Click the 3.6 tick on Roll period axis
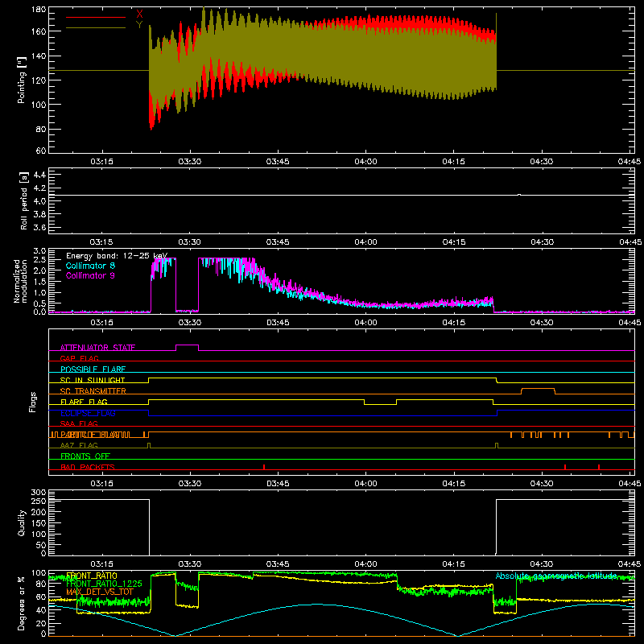The width and height of the screenshot is (644, 644). 39,228
